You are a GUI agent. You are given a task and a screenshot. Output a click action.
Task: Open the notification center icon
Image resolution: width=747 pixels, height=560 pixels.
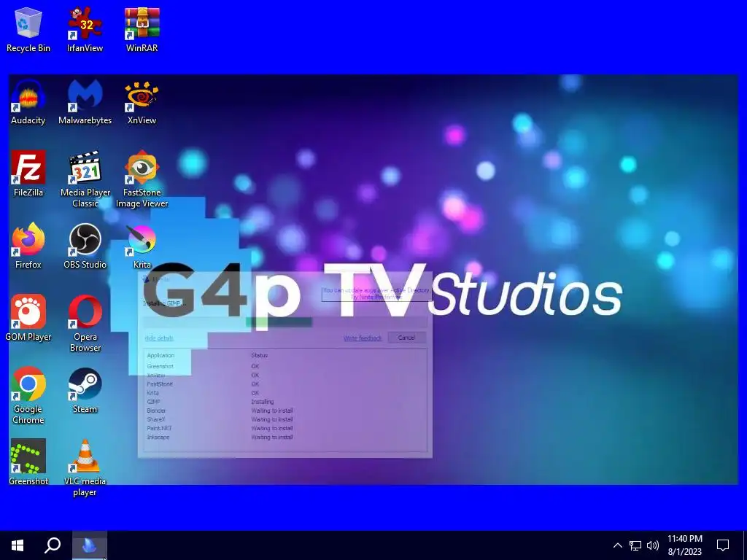coord(723,545)
